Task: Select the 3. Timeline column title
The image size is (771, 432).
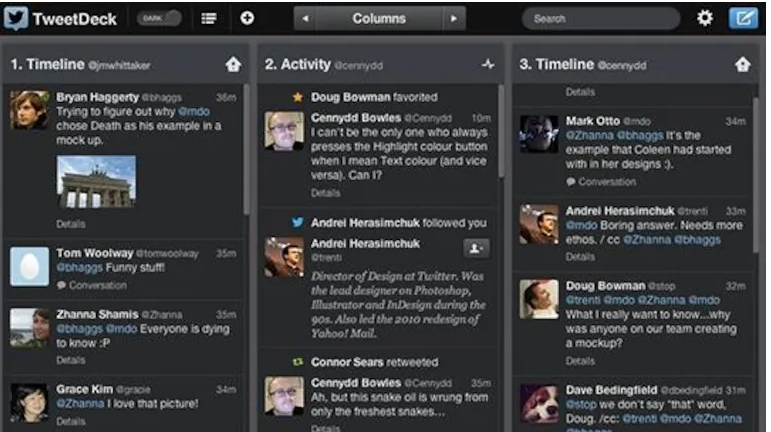Action: click(557, 64)
